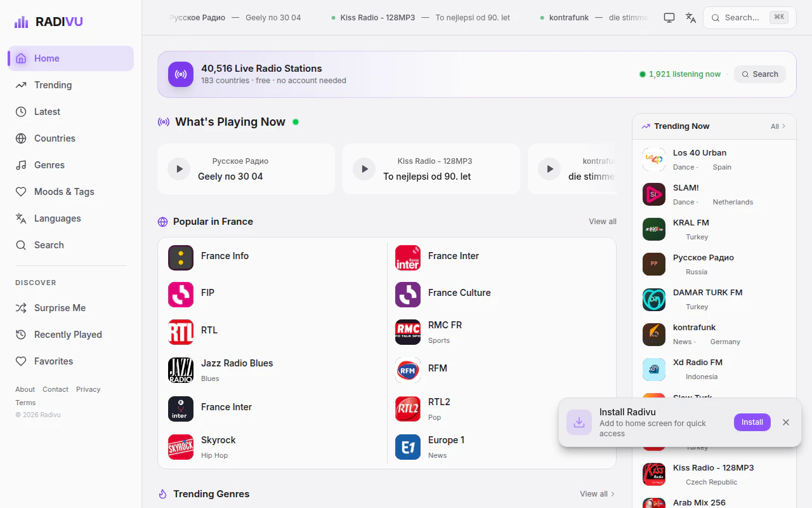The height and width of the screenshot is (508, 812).
Task: Open Skyrock station logo
Action: [x=181, y=447]
